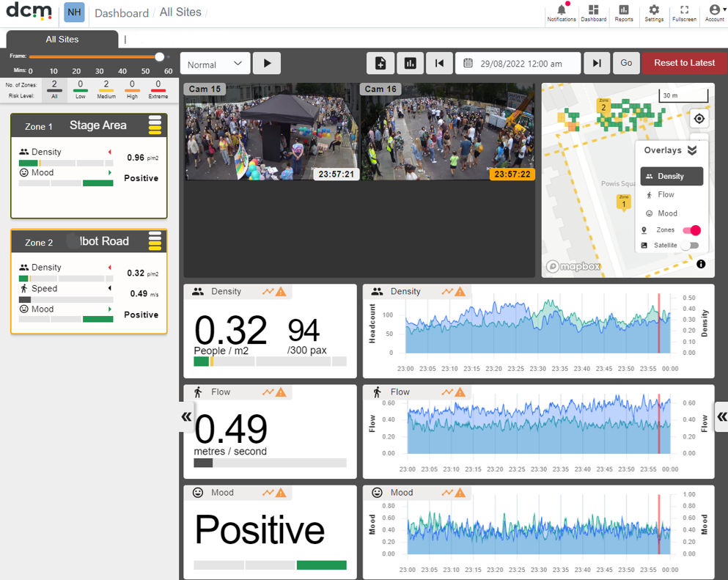Click the Frame slider handle
Screen dimensions: 728x580
coord(159,56)
